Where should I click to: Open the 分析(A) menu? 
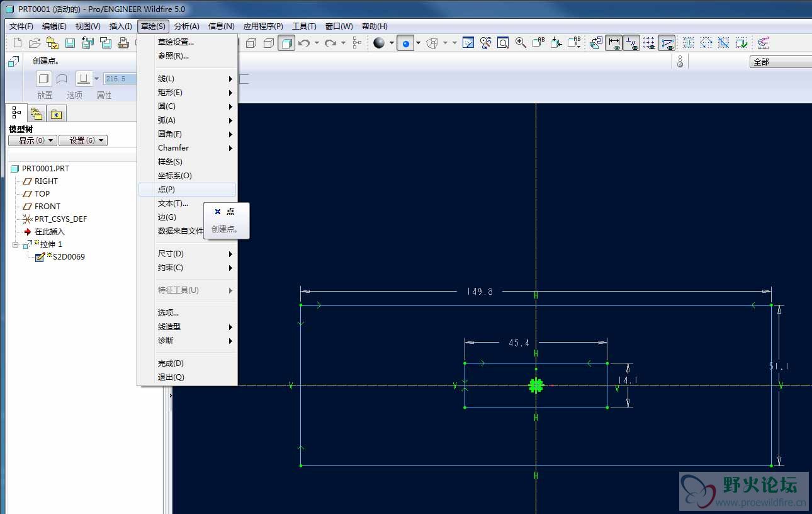click(187, 26)
